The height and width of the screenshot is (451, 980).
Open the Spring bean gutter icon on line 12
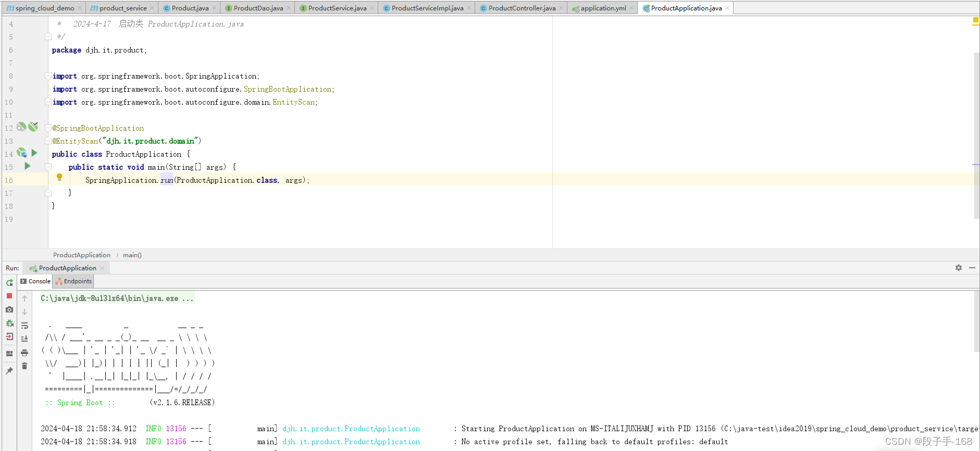[21, 127]
